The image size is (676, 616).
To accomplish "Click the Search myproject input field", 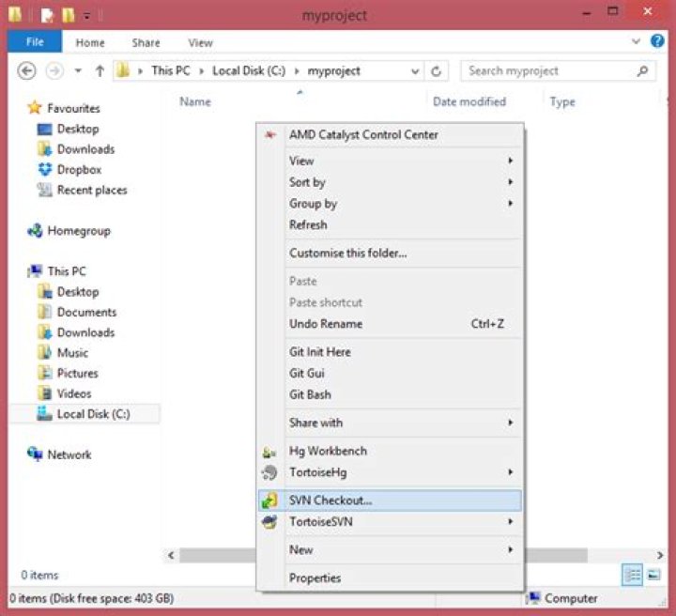I will (x=549, y=71).
